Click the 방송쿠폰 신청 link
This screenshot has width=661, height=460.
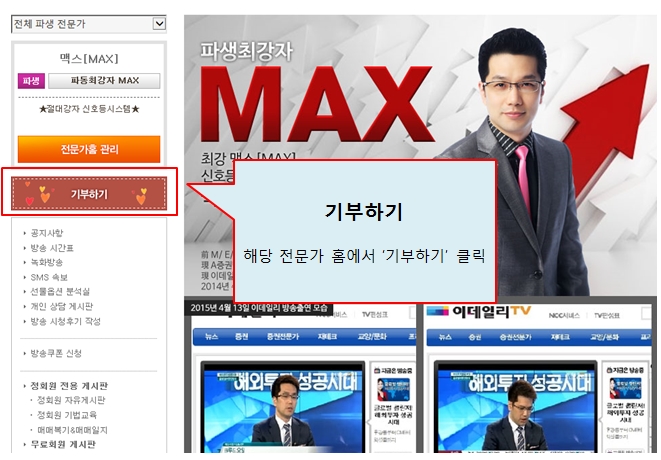pos(56,353)
